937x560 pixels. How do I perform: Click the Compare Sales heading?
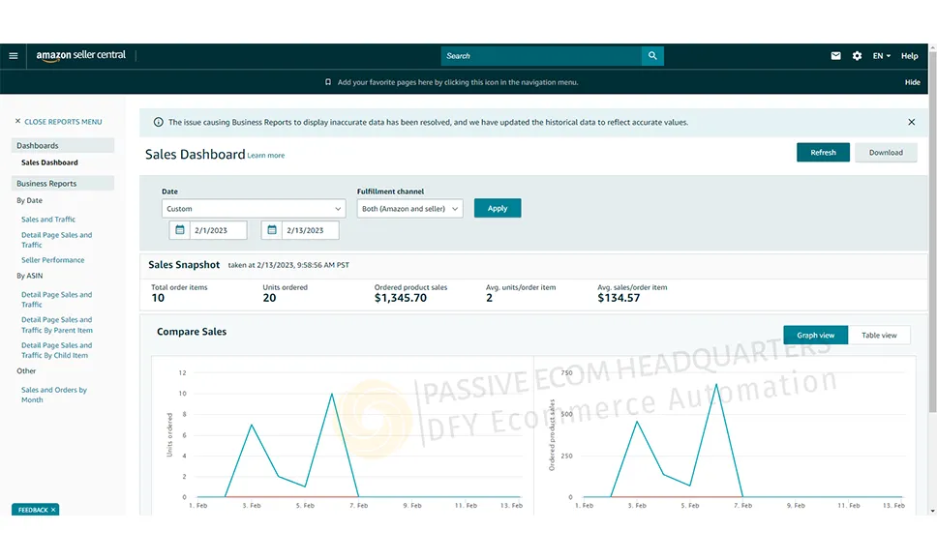[x=192, y=332]
